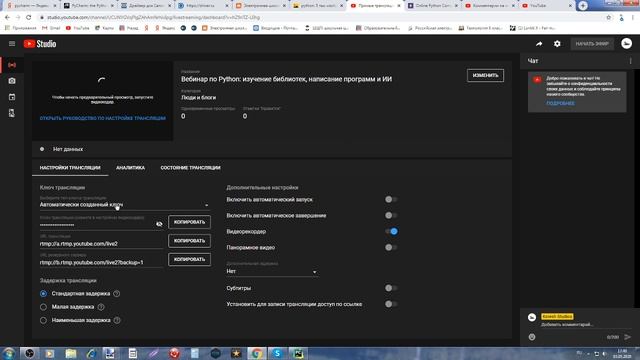Image resolution: width=640 pixels, height=360 pixels.
Task: Show help for Наименьшая задержка
Action: coord(117,320)
